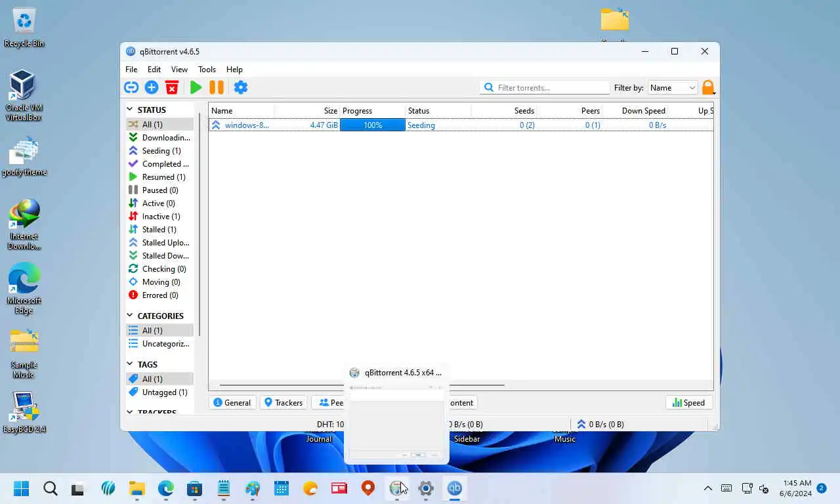Click the Add Torrent Link toolbar icon
Viewport: 840px width, 504px height.
131,87
